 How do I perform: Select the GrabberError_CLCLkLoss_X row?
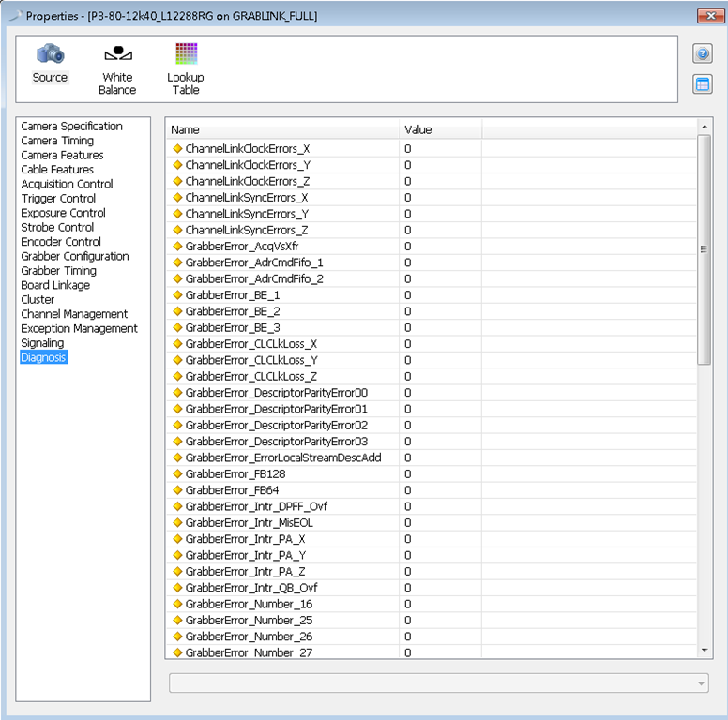(432, 344)
